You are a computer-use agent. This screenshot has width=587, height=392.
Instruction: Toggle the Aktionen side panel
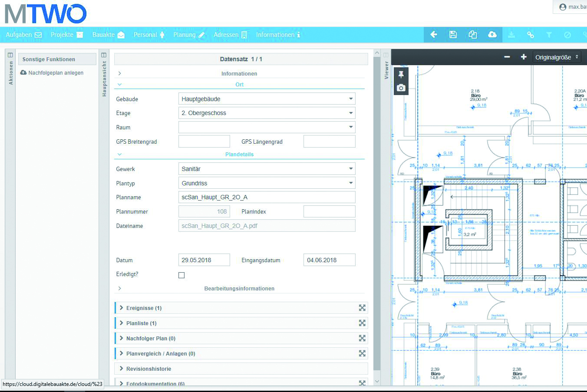(10, 55)
